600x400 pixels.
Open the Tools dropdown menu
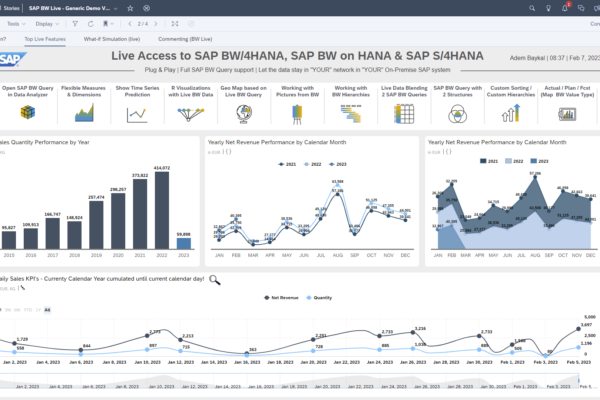16,24
